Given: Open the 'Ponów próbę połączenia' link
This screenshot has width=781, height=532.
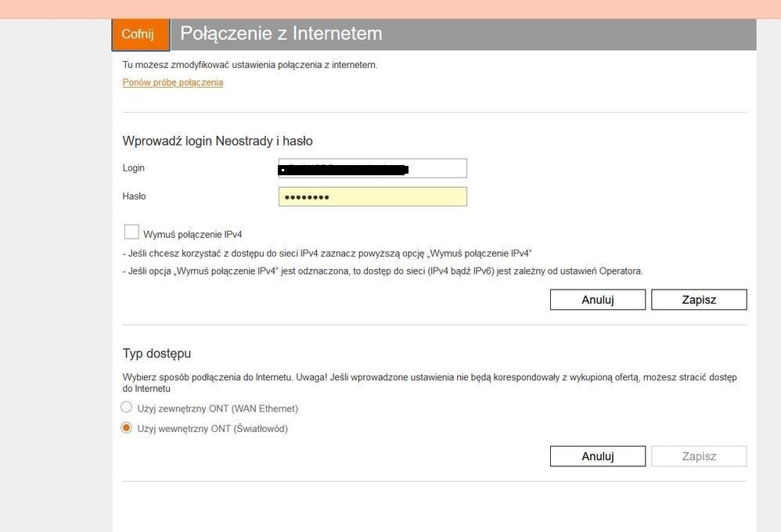Looking at the screenshot, I should (x=173, y=82).
